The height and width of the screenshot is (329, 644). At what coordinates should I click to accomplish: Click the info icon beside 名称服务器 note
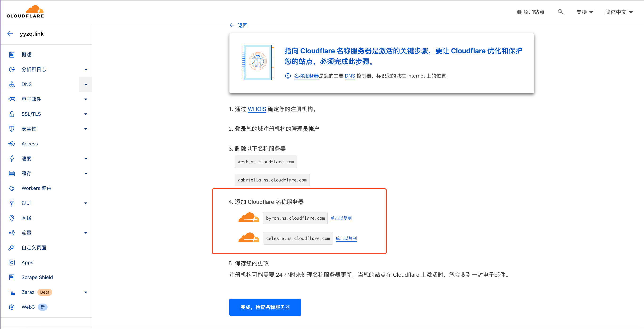[288, 76]
